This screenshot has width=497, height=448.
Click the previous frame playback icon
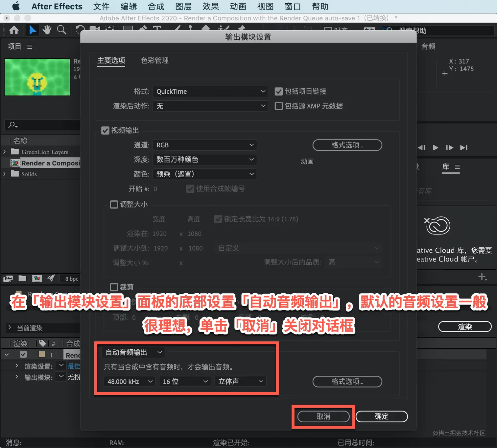click(421, 148)
